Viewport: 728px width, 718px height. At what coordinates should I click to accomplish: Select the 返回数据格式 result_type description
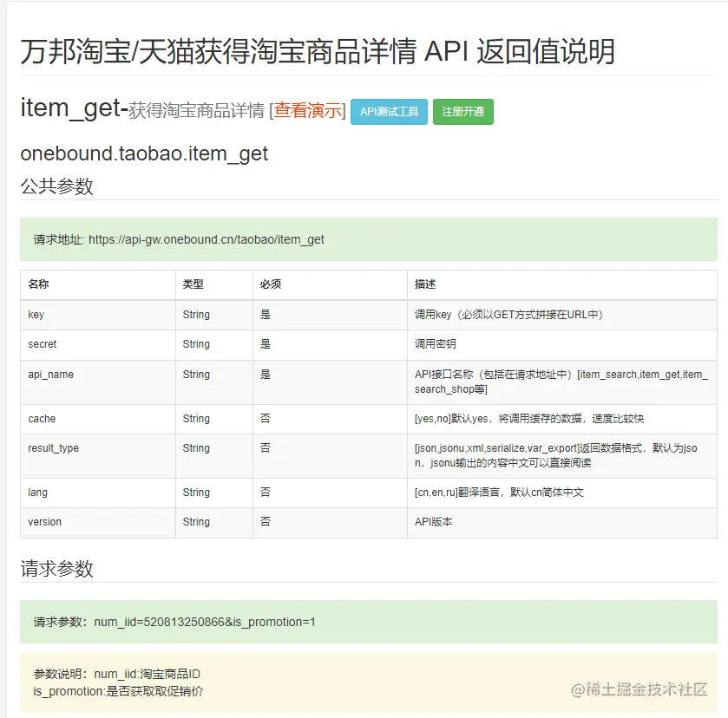click(555, 456)
